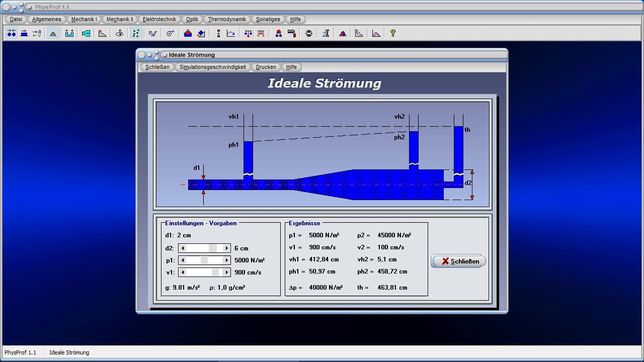Click the two colliding balls toolbar icon
The image size is (644, 362).
click(x=11, y=33)
